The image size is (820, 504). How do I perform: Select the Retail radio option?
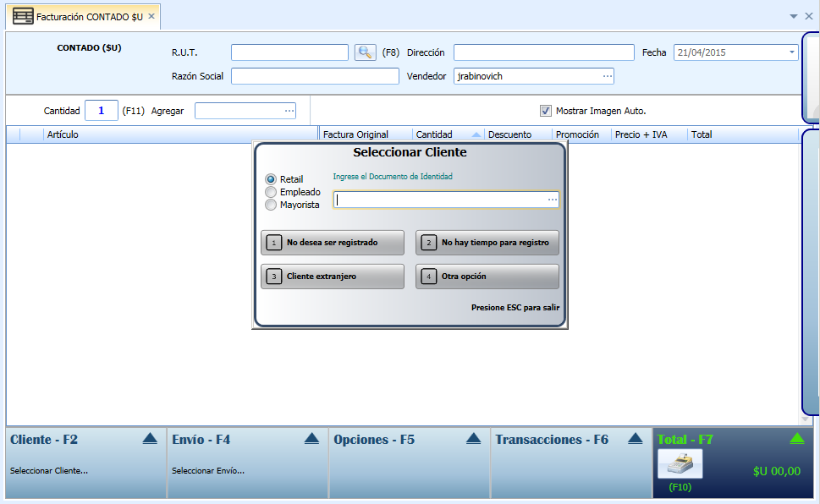tap(270, 179)
